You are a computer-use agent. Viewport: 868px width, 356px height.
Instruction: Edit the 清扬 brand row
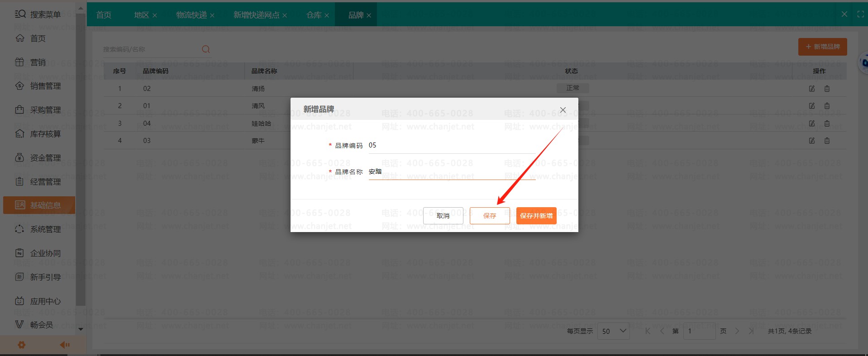click(x=812, y=89)
